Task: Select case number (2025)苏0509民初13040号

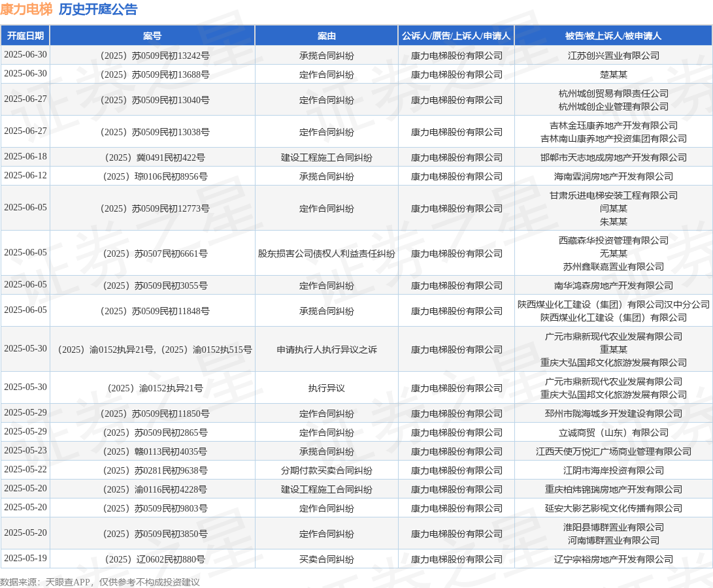Action: pyautogui.click(x=155, y=100)
